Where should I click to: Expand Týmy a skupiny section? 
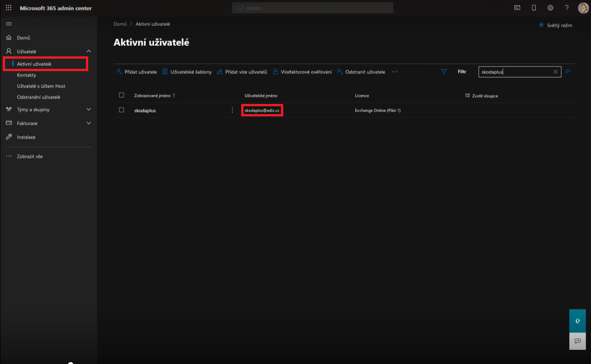[89, 109]
